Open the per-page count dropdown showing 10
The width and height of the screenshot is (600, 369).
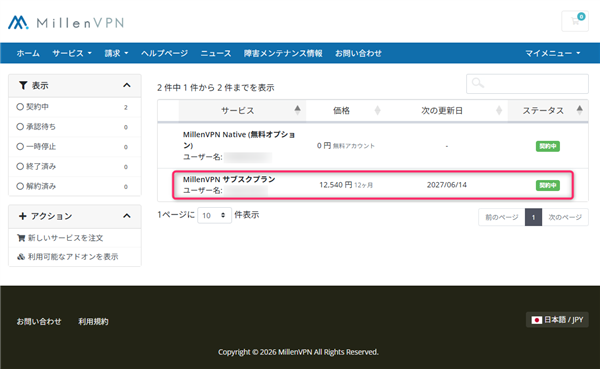(x=214, y=216)
